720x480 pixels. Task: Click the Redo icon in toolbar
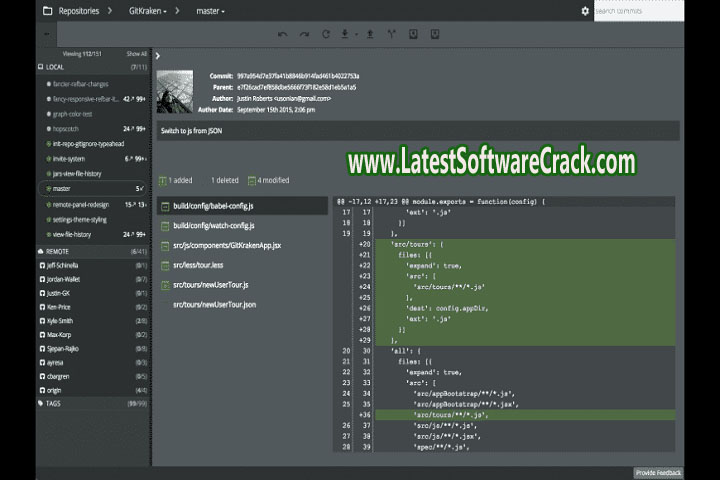(304, 34)
